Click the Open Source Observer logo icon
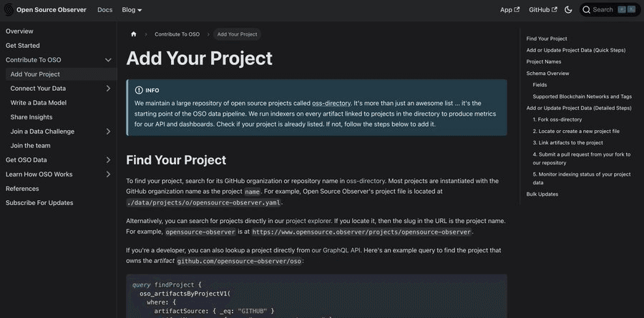644x318 pixels. coord(9,10)
